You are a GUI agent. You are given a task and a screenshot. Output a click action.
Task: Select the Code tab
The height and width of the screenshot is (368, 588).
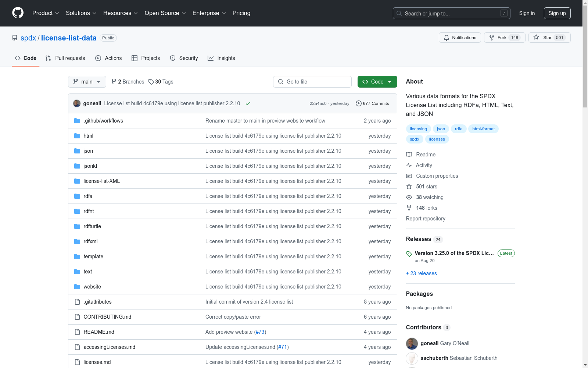26,58
